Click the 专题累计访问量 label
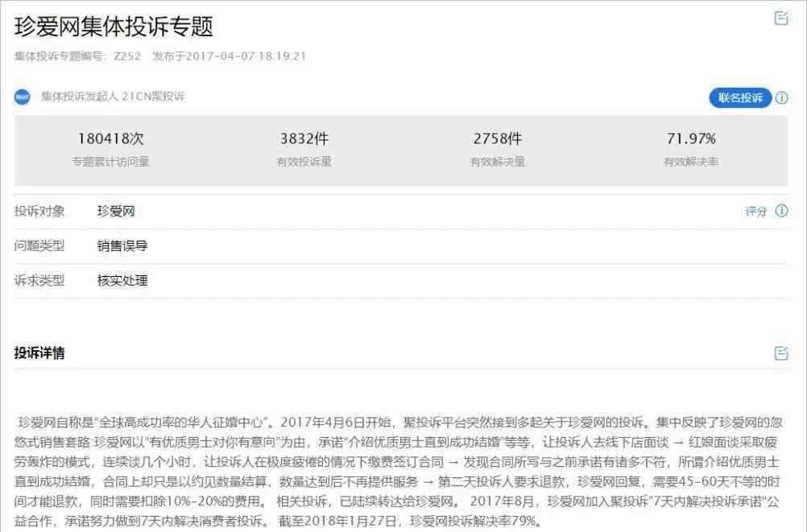Screen dimensions: 807x532 tap(110, 162)
